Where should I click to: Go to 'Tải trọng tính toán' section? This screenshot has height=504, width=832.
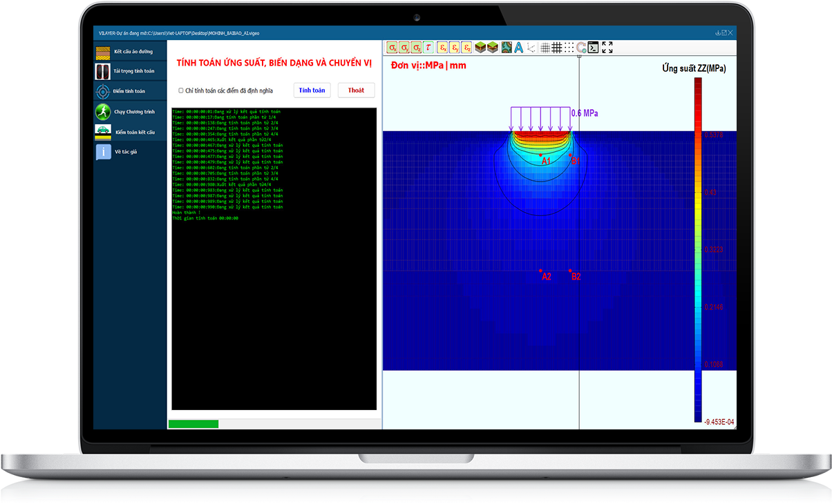130,71
